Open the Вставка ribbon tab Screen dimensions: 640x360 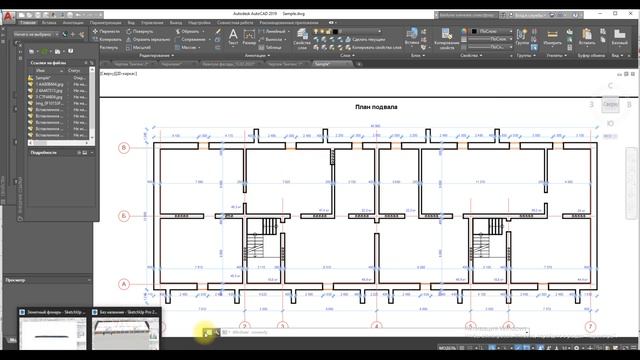click(49, 23)
